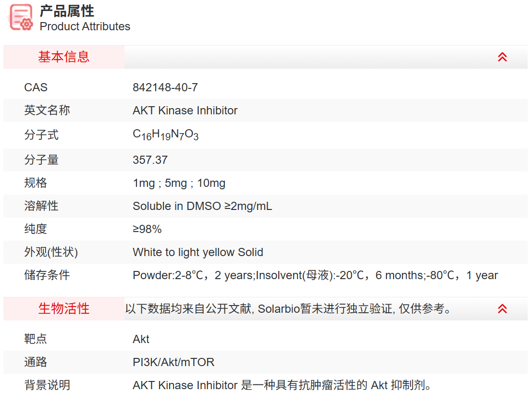The image size is (532, 405).
Task: Collapse the 基本信息 section with its chevron
Action: pos(502,57)
